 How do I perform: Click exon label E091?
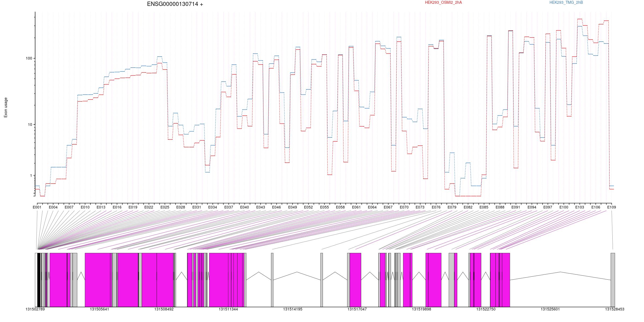tap(516, 207)
